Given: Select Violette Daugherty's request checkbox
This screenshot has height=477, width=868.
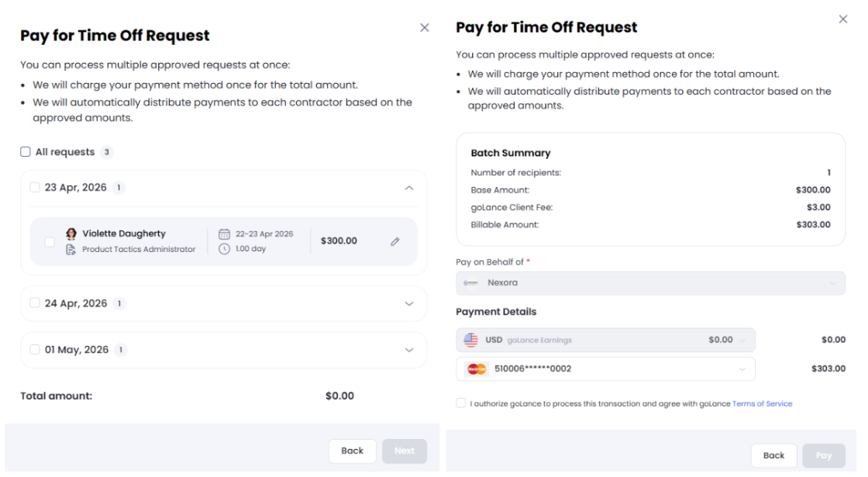Looking at the screenshot, I should click(x=50, y=241).
